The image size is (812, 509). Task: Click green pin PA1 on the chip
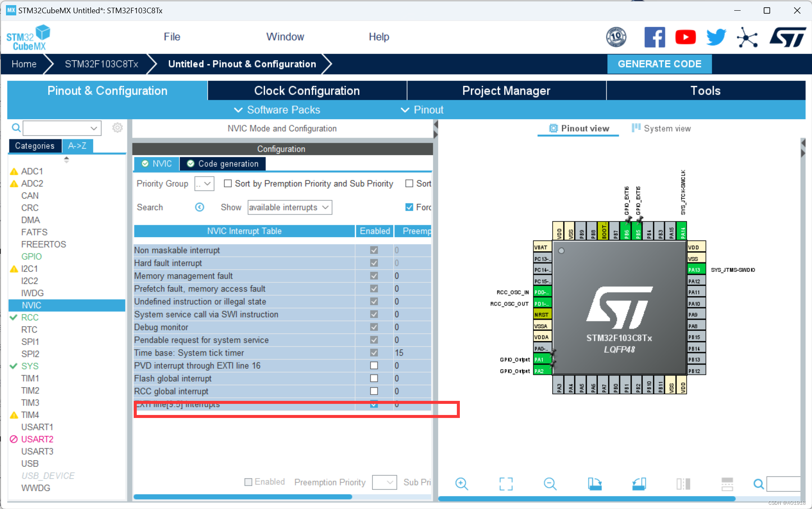542,359
